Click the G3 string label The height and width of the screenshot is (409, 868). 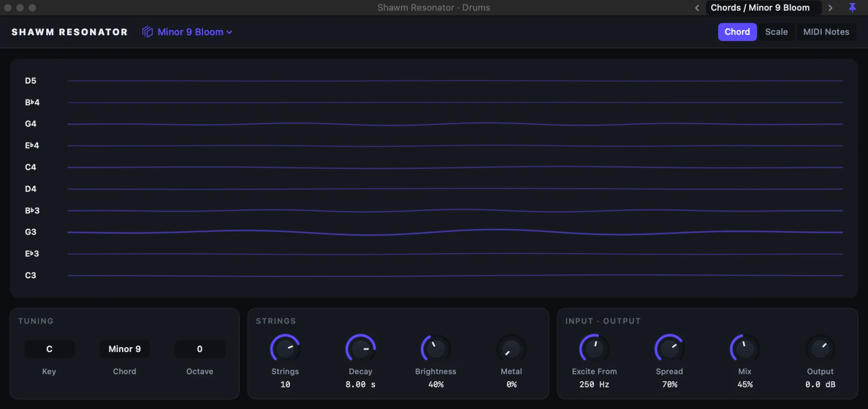[30, 232]
